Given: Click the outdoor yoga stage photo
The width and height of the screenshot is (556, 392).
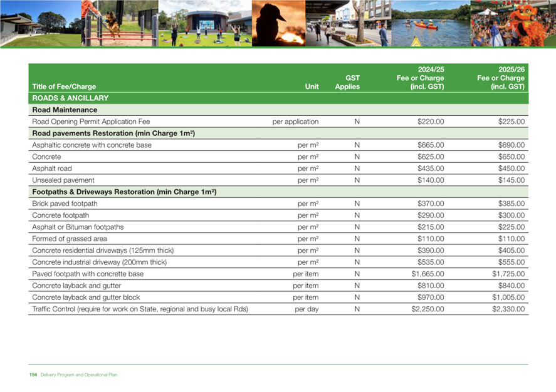Looking at the screenshot, I should [x=205, y=23].
